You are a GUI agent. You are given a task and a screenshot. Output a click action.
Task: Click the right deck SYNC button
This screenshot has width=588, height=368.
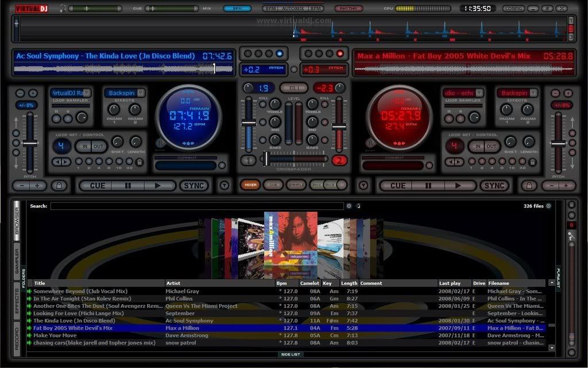(494, 186)
